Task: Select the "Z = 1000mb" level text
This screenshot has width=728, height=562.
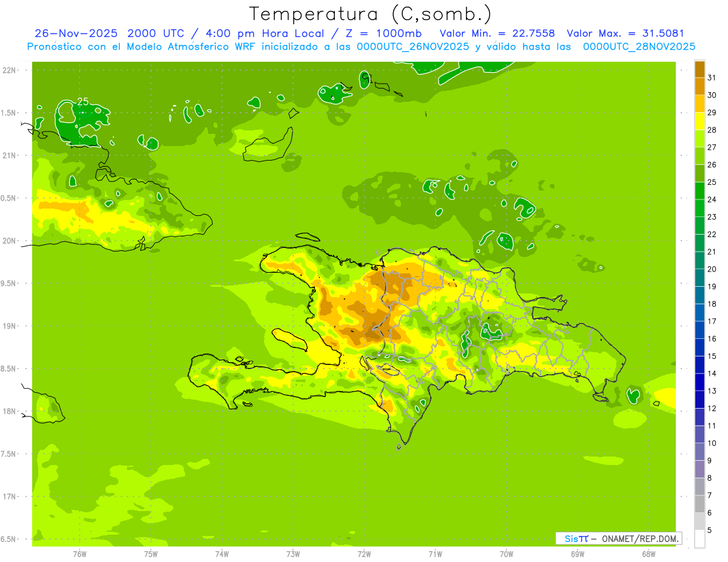Action: pos(382,33)
